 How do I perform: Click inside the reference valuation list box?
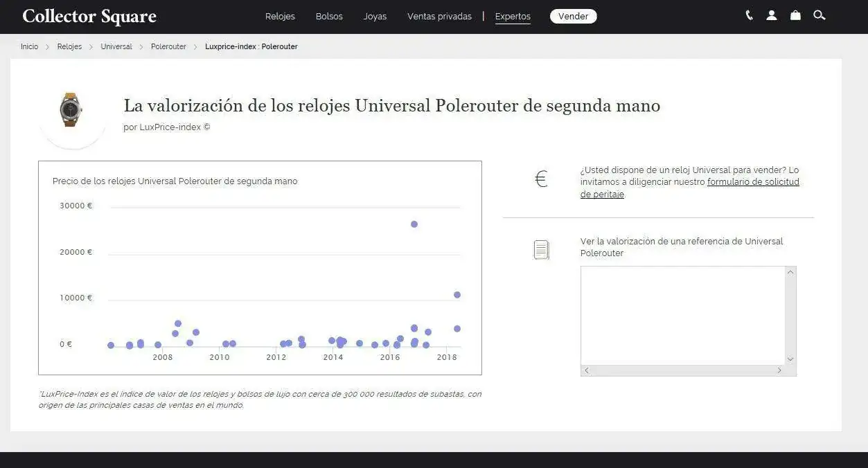(x=682, y=315)
